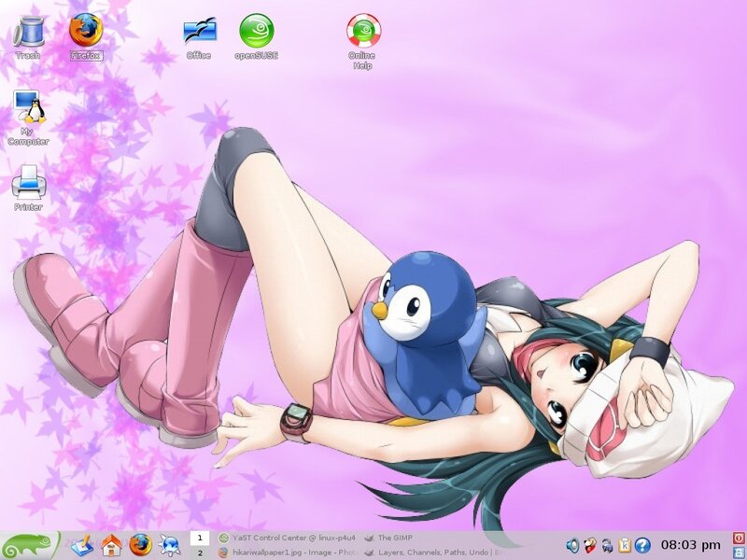Open the Home folder icon in panel

tap(111, 545)
